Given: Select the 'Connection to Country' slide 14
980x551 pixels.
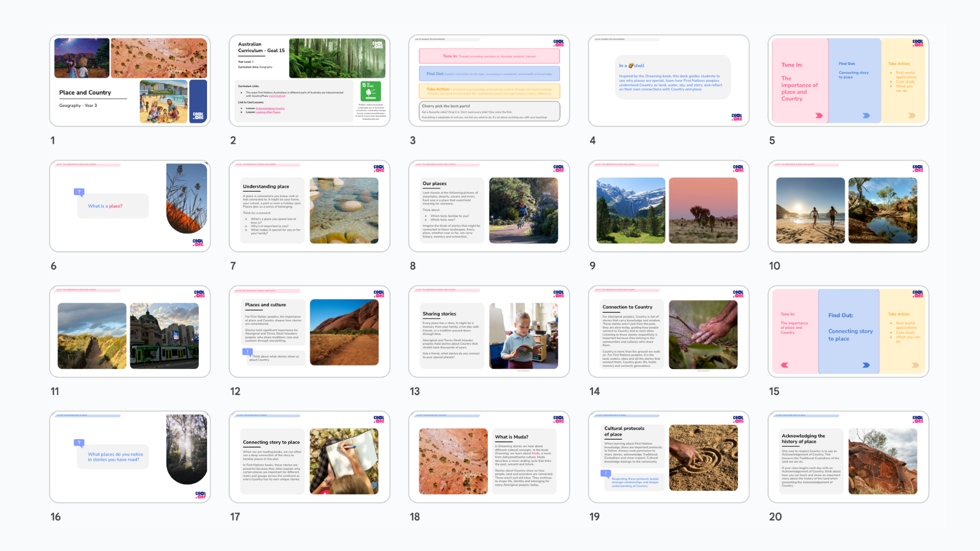Looking at the screenshot, I should tap(669, 332).
